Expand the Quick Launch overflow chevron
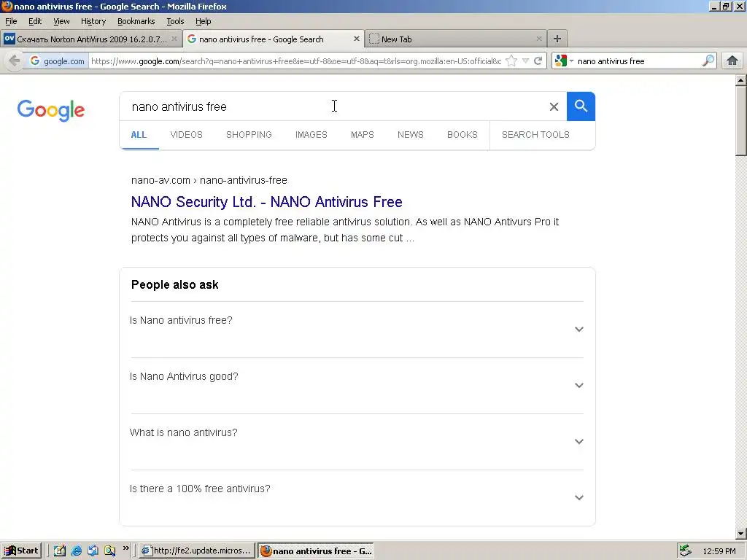 125,548
